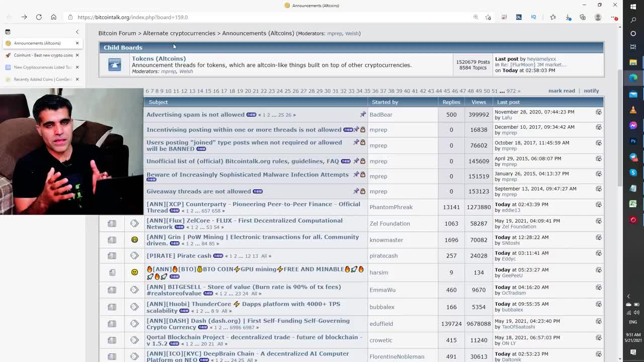Jump to last post in Dash thread
The width and height of the screenshot is (644, 362).
[598, 321]
